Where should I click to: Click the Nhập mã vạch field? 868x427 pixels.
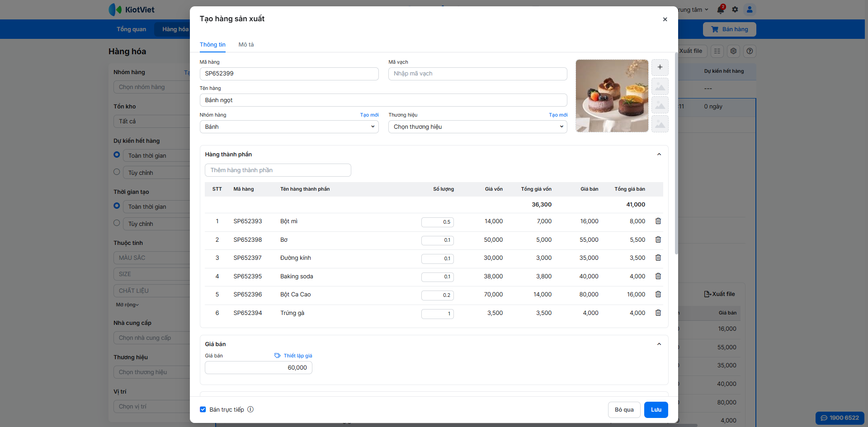(478, 74)
